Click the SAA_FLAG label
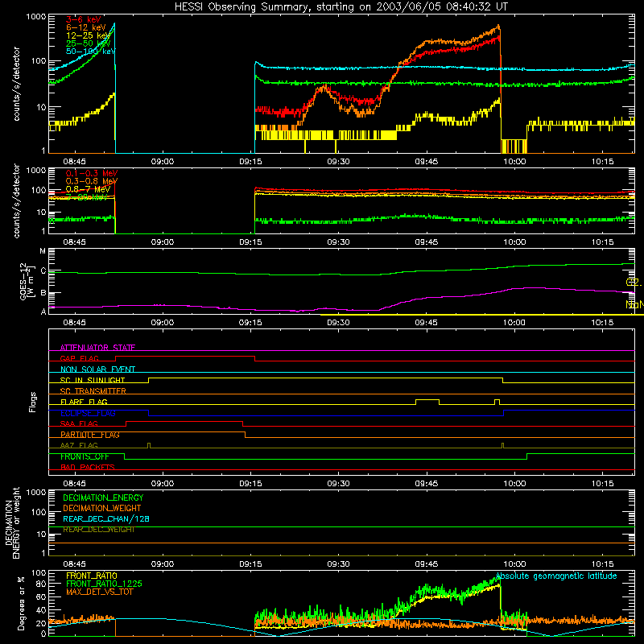 coord(79,424)
